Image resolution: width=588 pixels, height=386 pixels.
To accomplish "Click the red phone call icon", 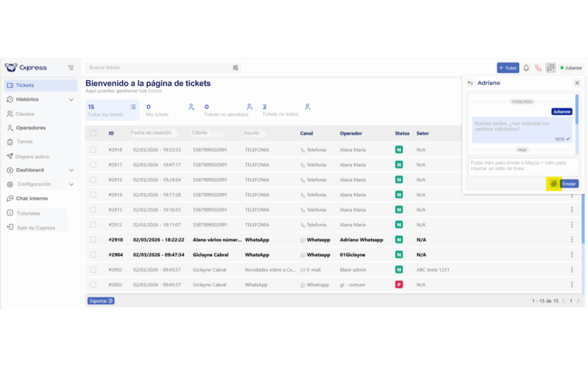I will pyautogui.click(x=538, y=68).
